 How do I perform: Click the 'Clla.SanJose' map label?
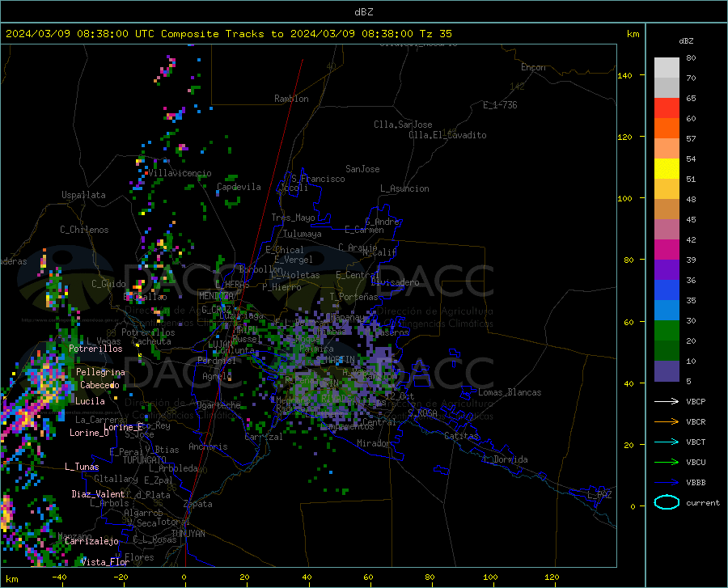coord(403,125)
